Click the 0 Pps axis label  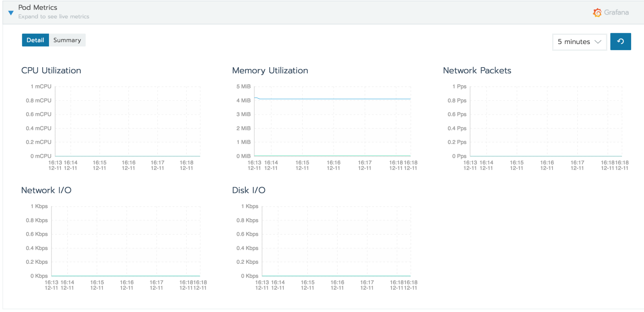(x=459, y=156)
